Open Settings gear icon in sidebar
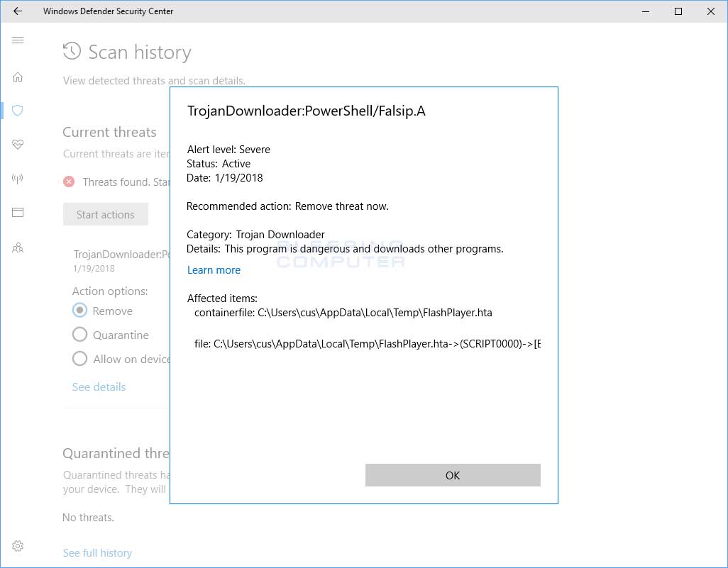 coord(18,546)
